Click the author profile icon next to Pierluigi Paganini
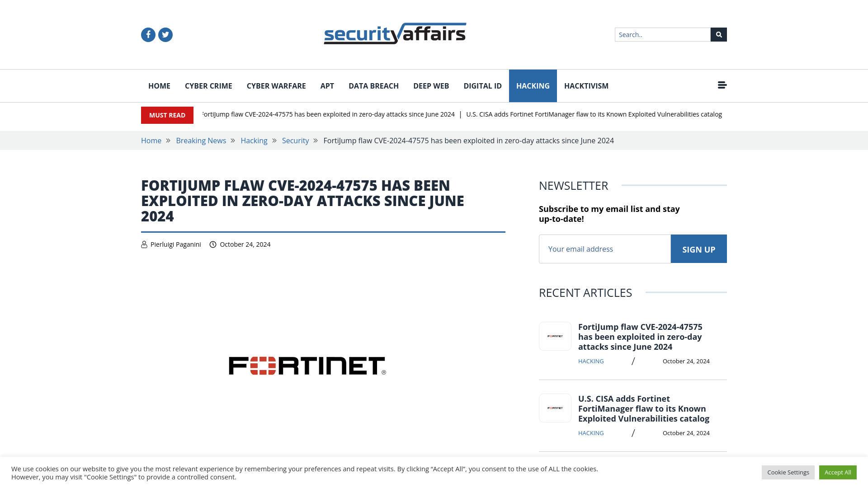Image resolution: width=868 pixels, height=488 pixels. [144, 244]
